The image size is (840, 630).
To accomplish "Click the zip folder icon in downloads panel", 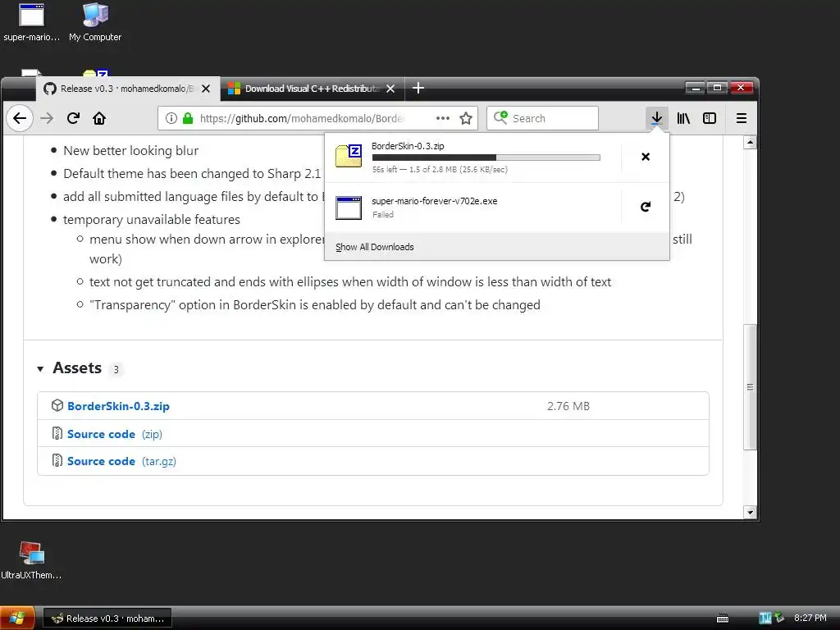I will click(349, 157).
